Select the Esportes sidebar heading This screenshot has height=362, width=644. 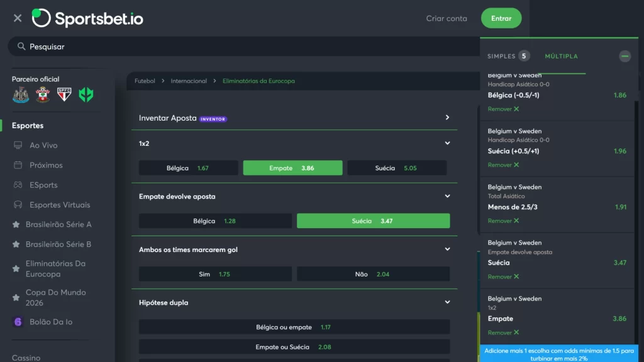pyautogui.click(x=28, y=126)
